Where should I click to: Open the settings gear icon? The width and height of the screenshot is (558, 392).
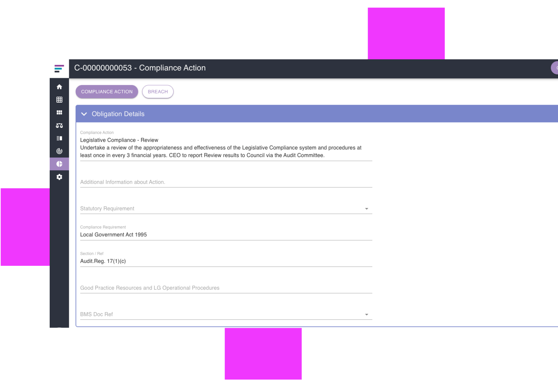point(59,177)
